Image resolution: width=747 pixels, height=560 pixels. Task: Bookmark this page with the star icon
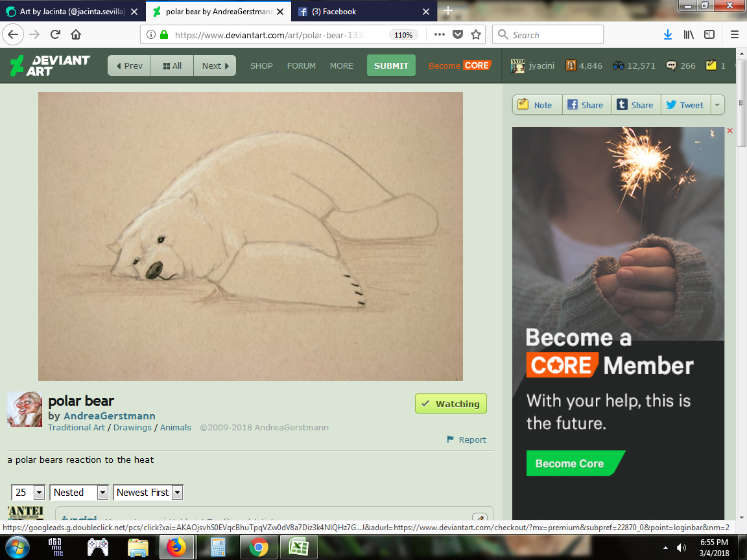(476, 34)
